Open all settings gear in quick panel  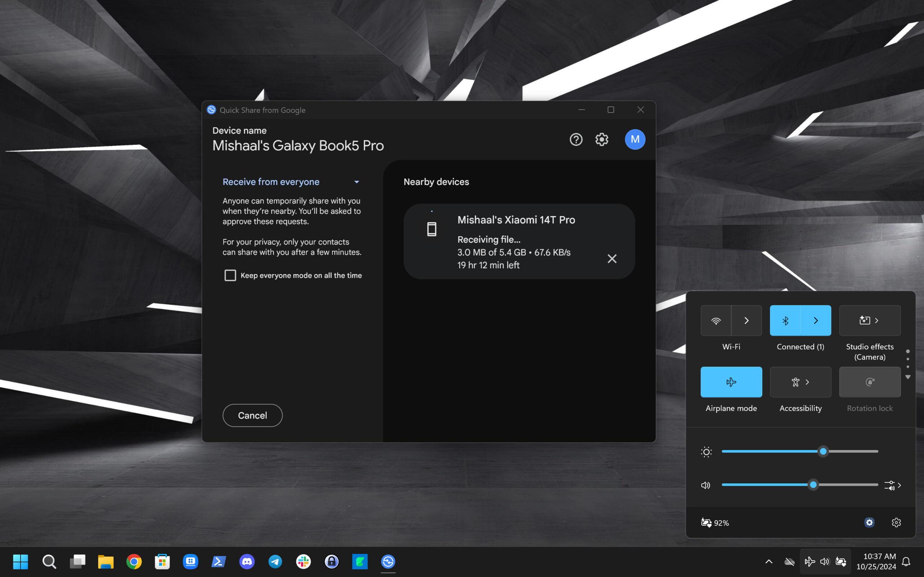(x=896, y=523)
